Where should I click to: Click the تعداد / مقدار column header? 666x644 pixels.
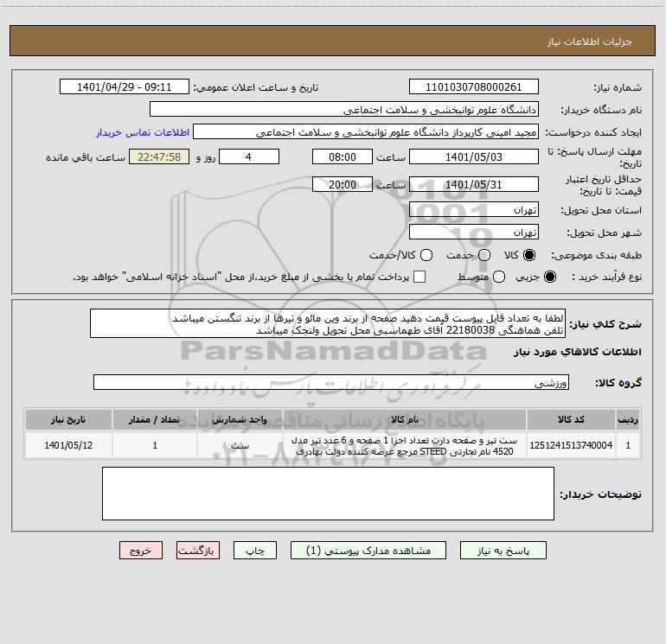155,419
